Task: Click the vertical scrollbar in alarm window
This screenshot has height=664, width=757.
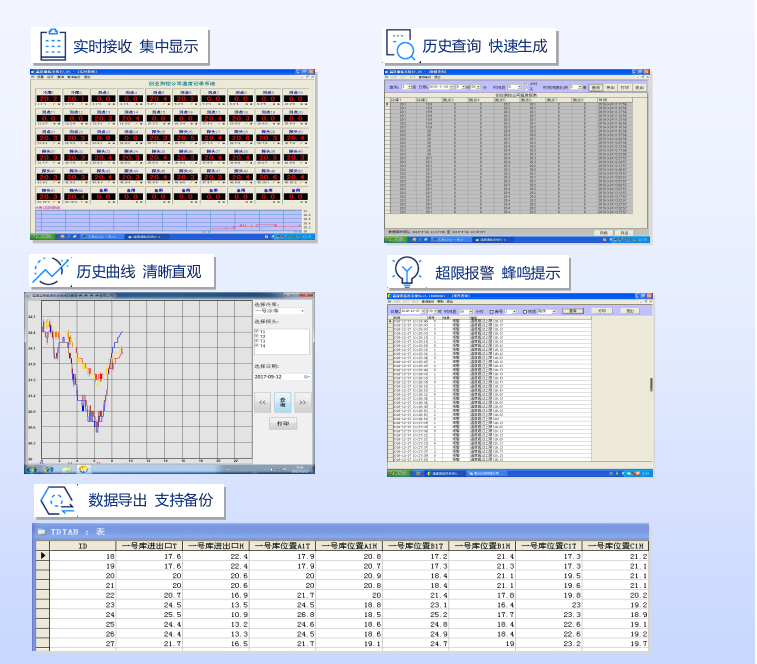Action: tap(651, 385)
